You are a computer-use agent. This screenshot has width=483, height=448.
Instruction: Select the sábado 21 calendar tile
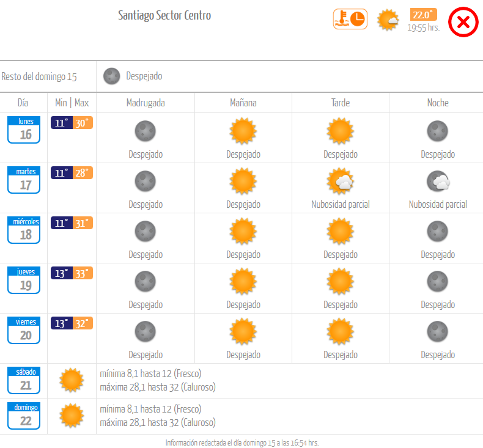(x=24, y=380)
